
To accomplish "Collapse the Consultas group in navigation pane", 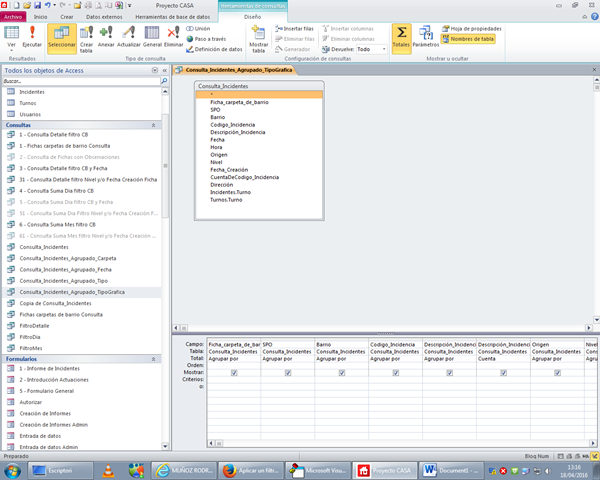I will pyautogui.click(x=155, y=125).
